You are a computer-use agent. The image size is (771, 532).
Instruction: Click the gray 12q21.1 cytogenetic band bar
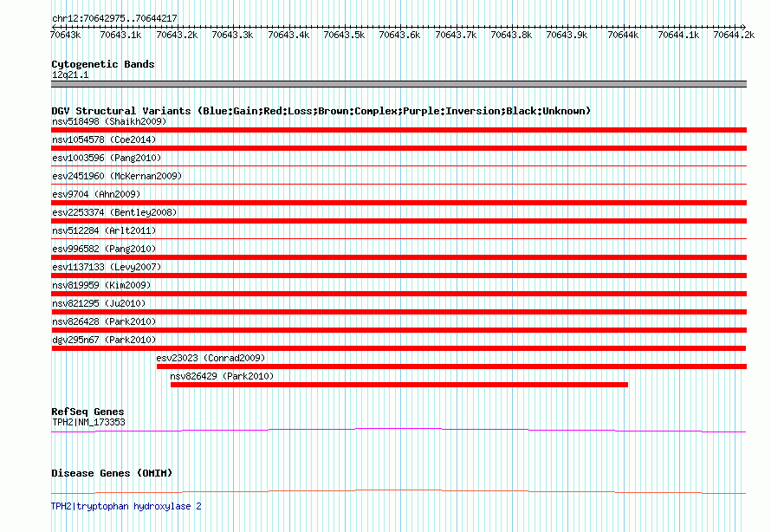pos(398,84)
